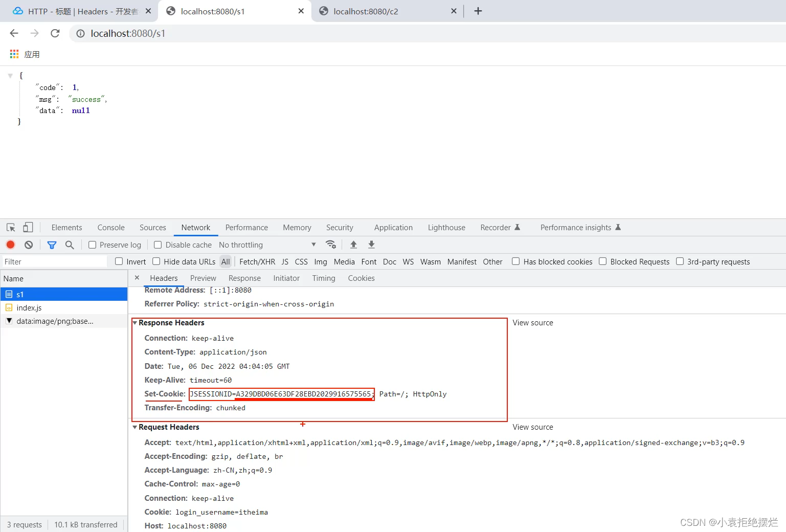Collapse the JSON object in the page
Image resolution: width=786 pixels, height=532 pixels.
pyautogui.click(x=10, y=76)
